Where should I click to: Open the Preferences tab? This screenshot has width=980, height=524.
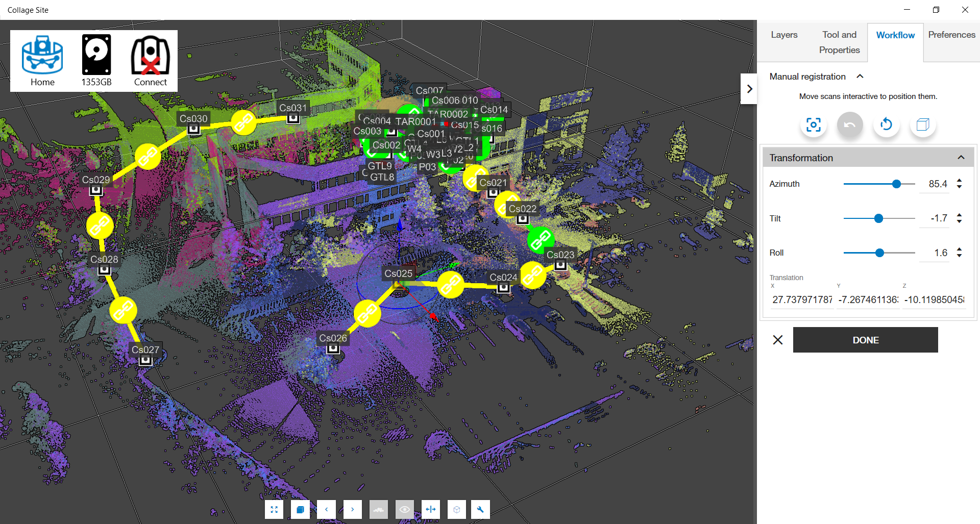[951, 35]
